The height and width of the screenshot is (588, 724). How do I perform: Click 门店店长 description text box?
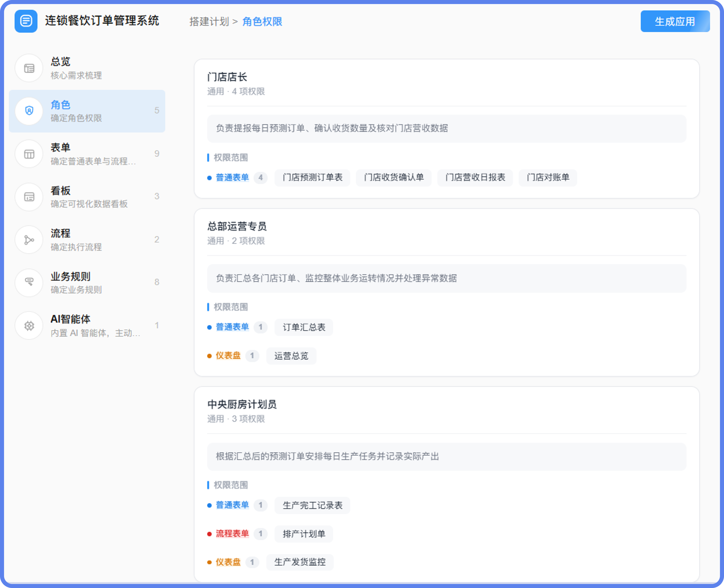(447, 128)
